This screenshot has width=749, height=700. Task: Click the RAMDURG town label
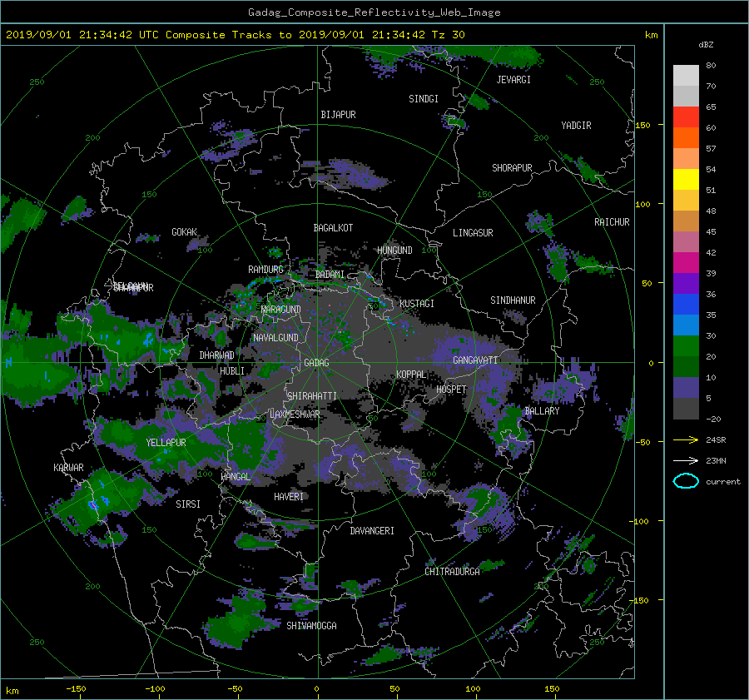[265, 270]
